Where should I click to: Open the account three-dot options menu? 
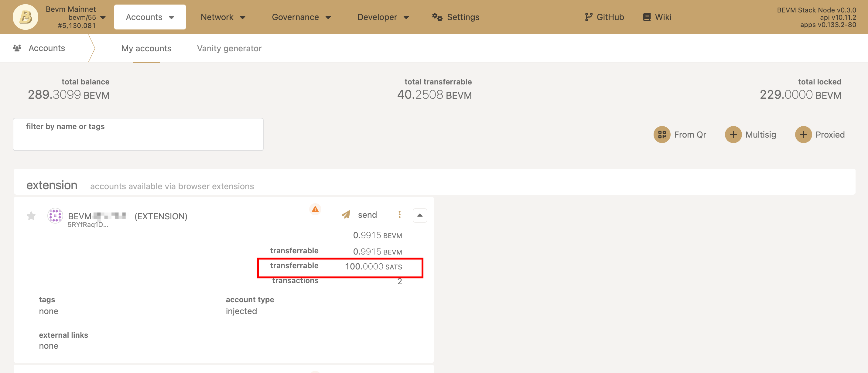(x=399, y=215)
